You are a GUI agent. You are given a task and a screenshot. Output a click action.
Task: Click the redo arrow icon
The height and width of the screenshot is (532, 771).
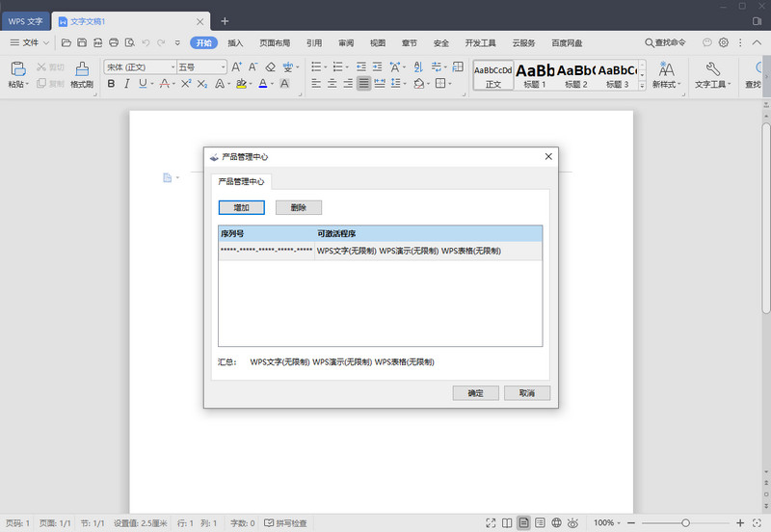161,42
